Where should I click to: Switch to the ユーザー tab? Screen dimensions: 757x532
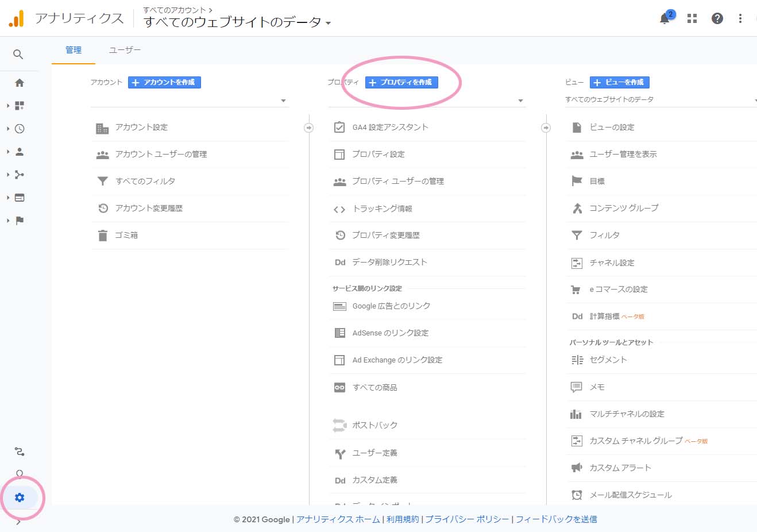[125, 50]
